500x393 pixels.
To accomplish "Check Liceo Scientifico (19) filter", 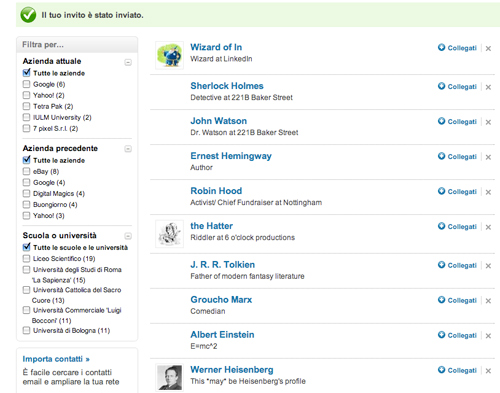I will pos(26,258).
